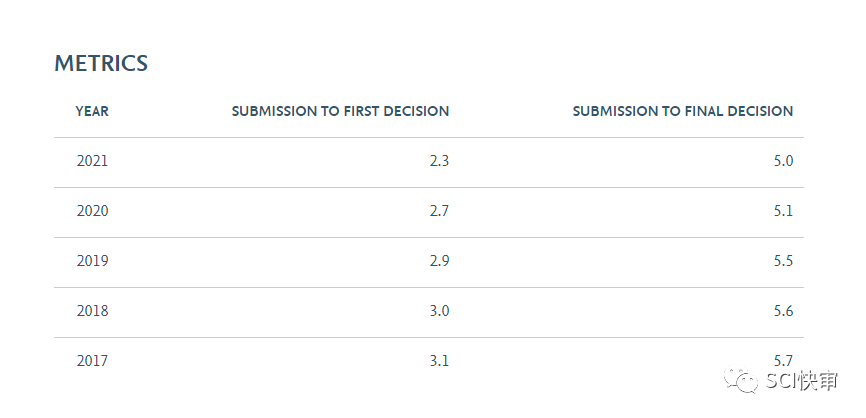Click the 2.7 first decision value
The height and width of the screenshot is (418, 866).
[x=439, y=211]
